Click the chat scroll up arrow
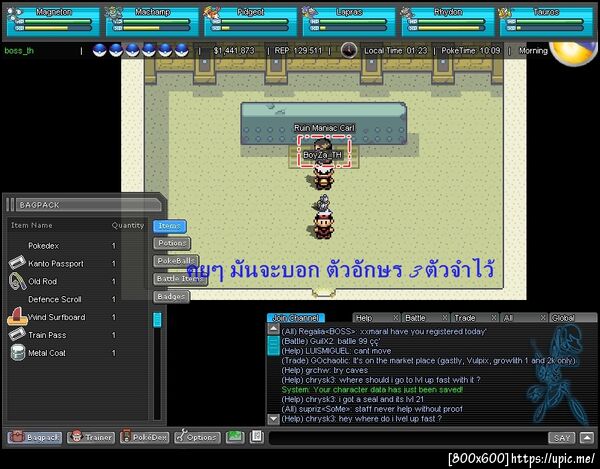Viewport: 600px width, 469px height. [x=273, y=329]
